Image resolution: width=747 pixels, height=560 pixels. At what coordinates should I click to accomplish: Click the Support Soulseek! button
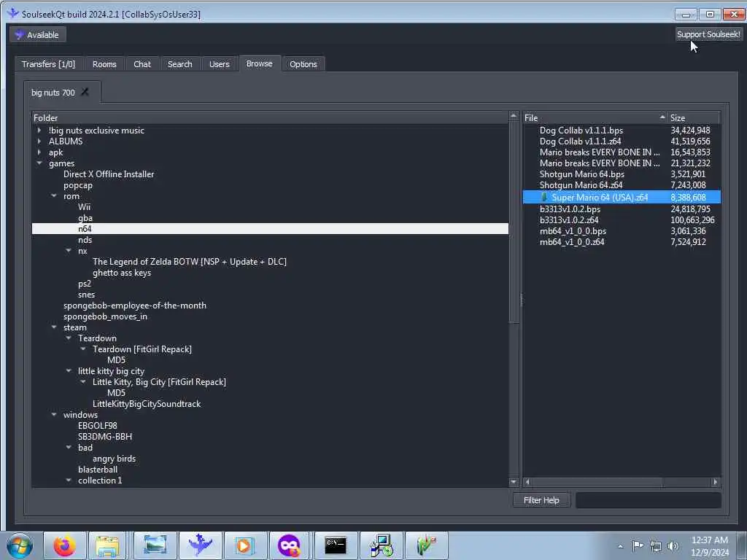(708, 34)
